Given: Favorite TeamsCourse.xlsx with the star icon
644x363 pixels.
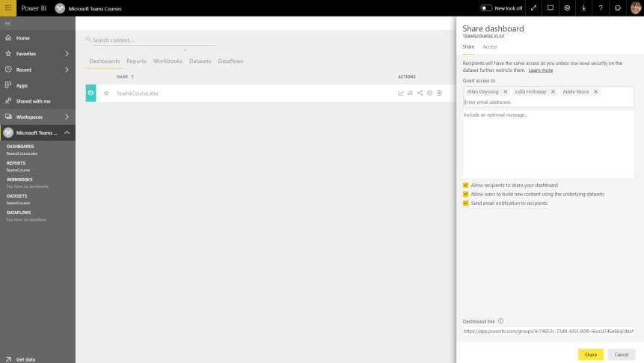Looking at the screenshot, I should tap(106, 94).
